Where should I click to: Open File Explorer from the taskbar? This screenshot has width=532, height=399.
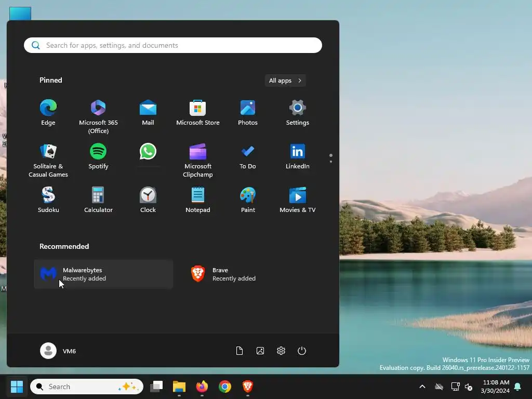click(x=179, y=387)
